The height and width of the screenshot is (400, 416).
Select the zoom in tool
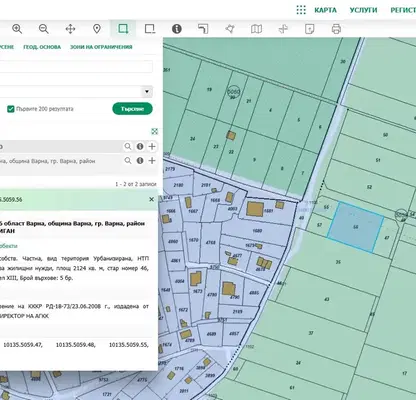(17, 29)
